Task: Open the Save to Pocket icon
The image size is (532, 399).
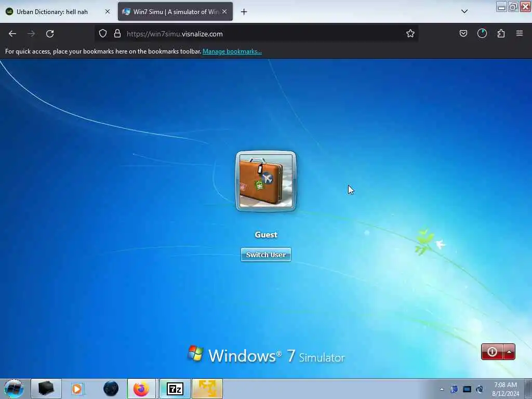Action: click(463, 33)
